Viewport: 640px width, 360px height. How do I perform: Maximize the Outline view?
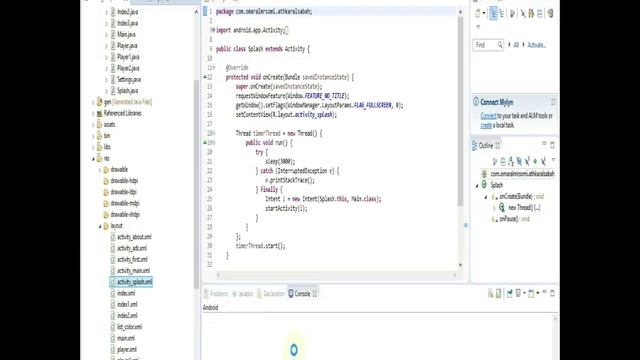[x=552, y=145]
